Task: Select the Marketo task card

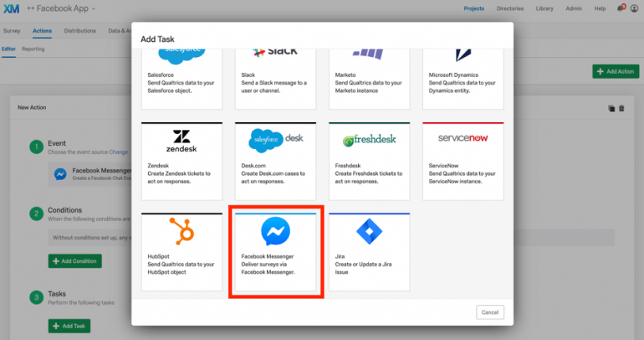Action: (x=369, y=79)
